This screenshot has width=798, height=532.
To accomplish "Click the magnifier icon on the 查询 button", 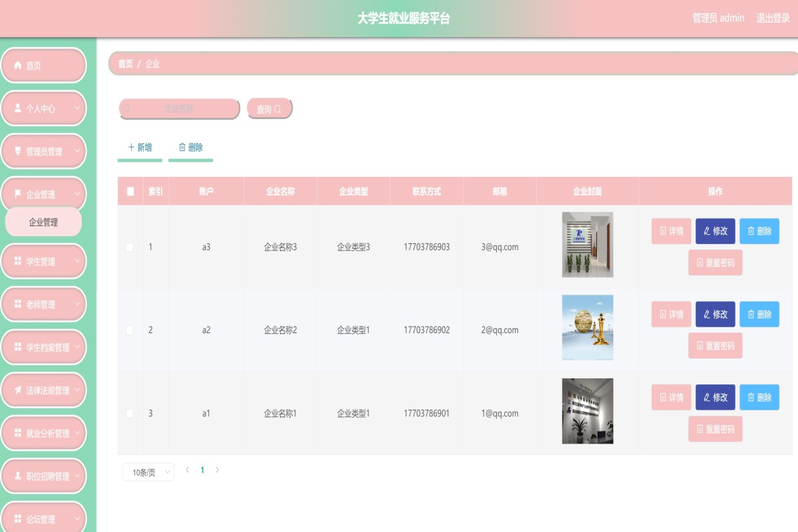I will 278,109.
